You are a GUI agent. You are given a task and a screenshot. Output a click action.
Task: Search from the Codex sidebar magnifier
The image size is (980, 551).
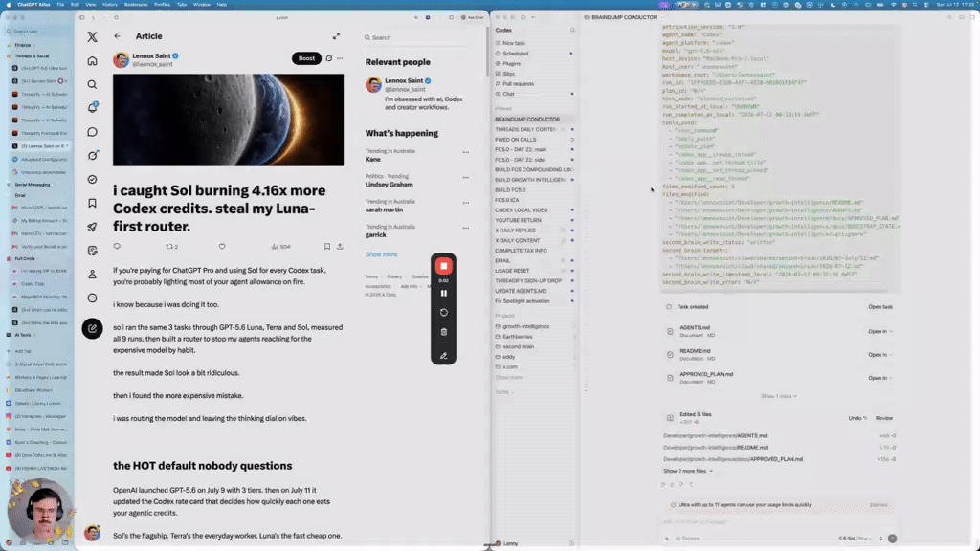(572, 30)
